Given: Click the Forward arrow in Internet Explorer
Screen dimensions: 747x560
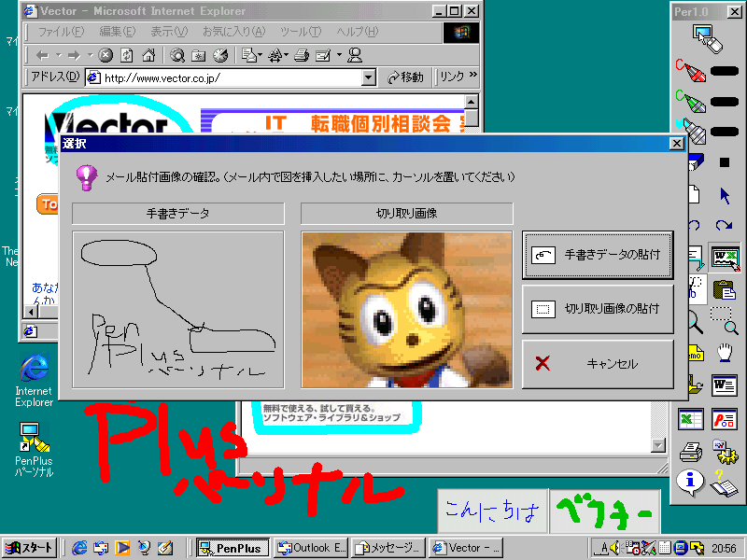Looking at the screenshot, I should (x=74, y=56).
